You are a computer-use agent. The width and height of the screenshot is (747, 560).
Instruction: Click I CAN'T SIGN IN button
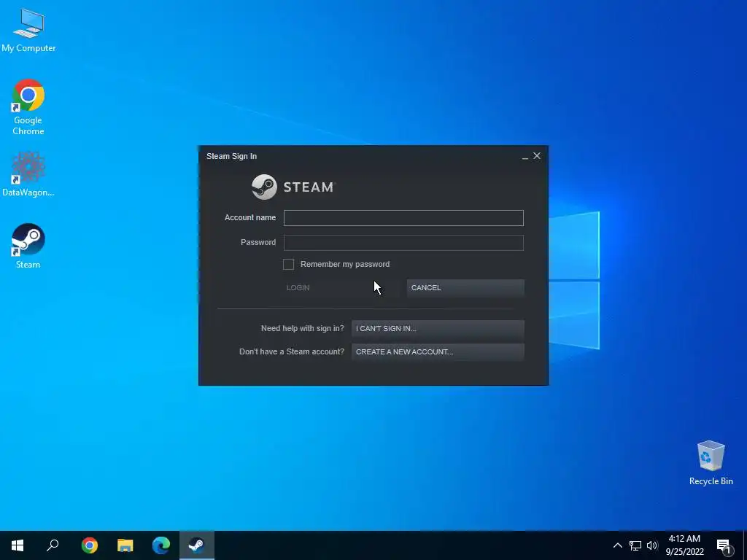(x=438, y=328)
